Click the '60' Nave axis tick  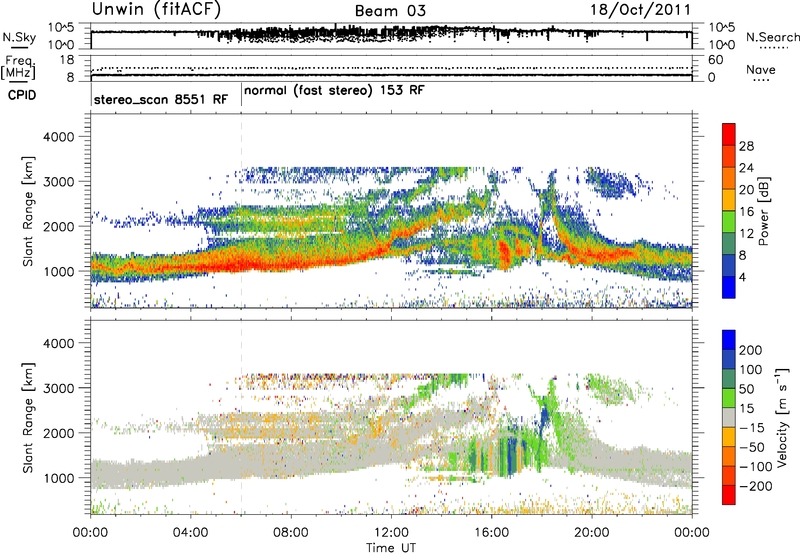716,60
